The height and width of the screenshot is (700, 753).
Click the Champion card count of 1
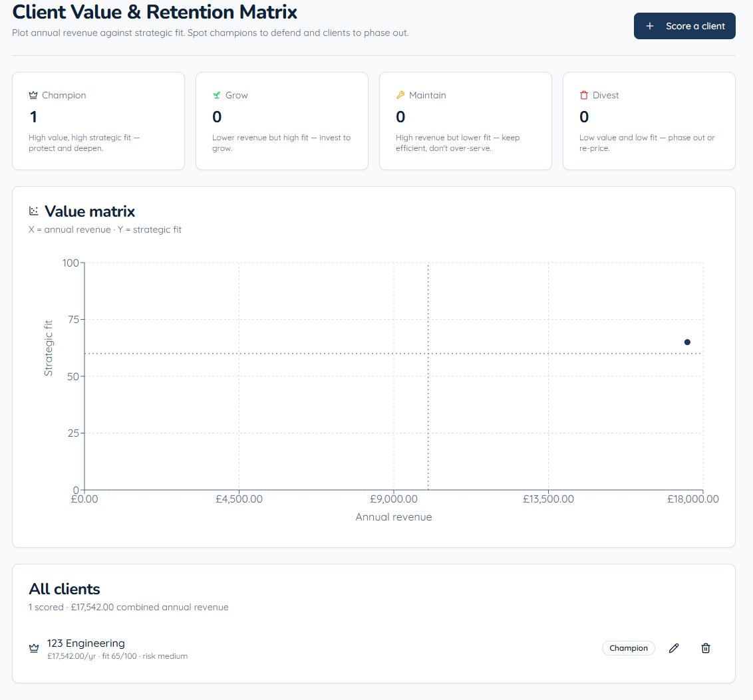(33, 116)
